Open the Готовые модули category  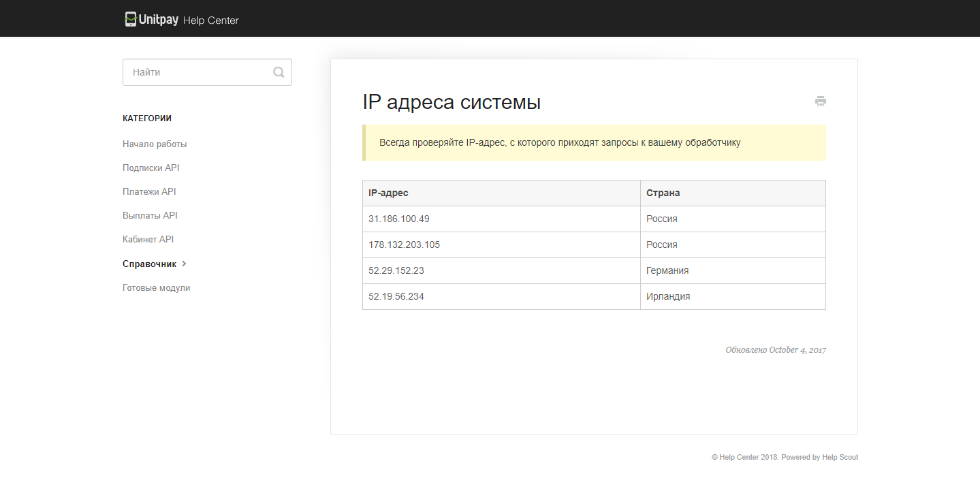[156, 287]
